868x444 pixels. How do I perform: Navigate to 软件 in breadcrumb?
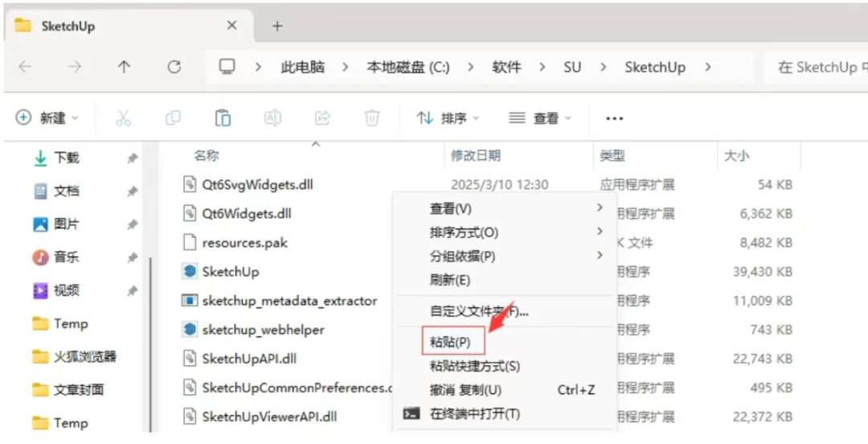pyautogui.click(x=506, y=67)
